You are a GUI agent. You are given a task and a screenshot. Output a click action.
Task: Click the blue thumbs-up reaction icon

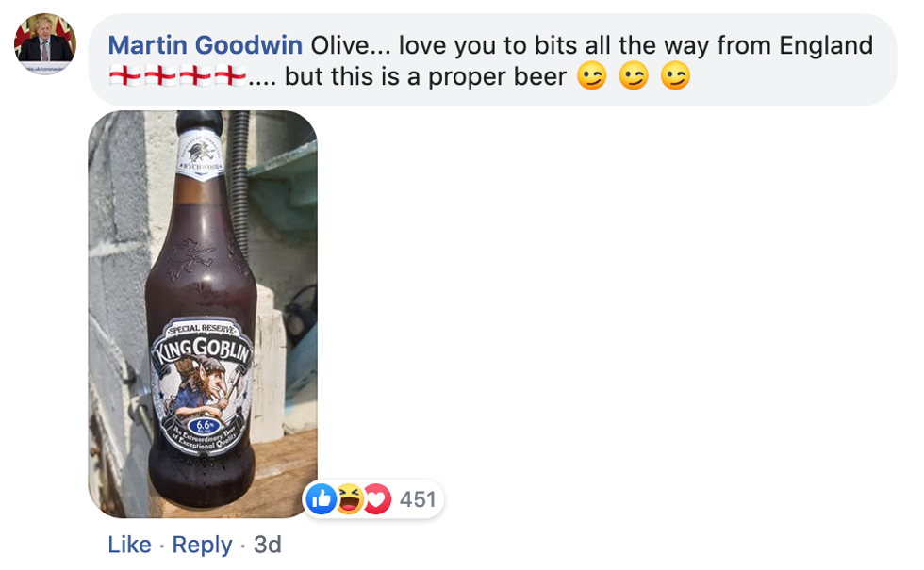click(322, 499)
